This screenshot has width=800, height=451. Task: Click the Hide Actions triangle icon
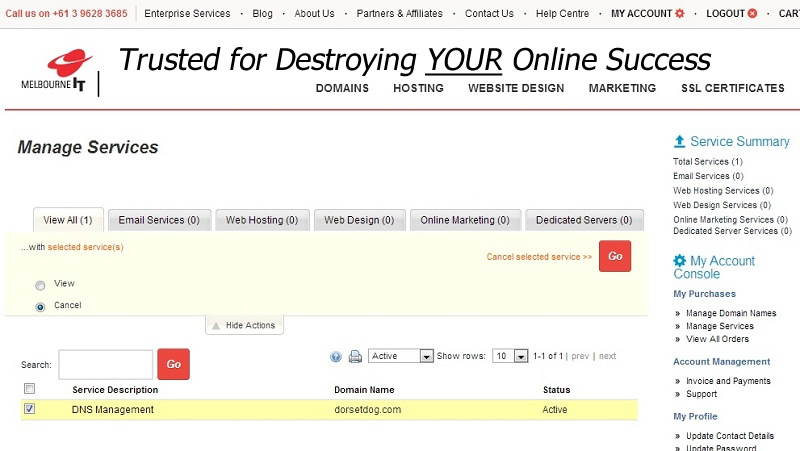(216, 325)
